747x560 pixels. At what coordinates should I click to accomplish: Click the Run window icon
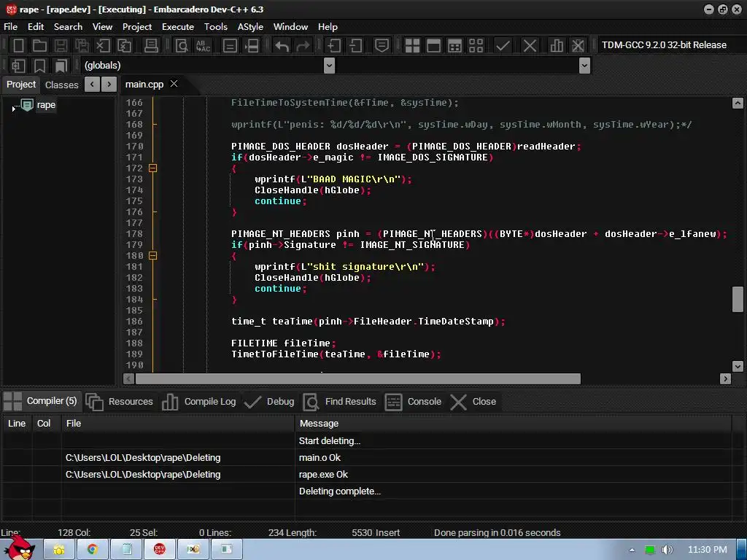click(433, 45)
